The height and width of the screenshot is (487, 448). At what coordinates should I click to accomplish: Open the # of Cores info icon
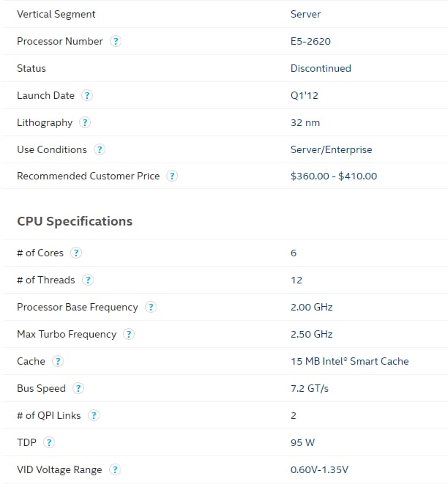click(76, 253)
